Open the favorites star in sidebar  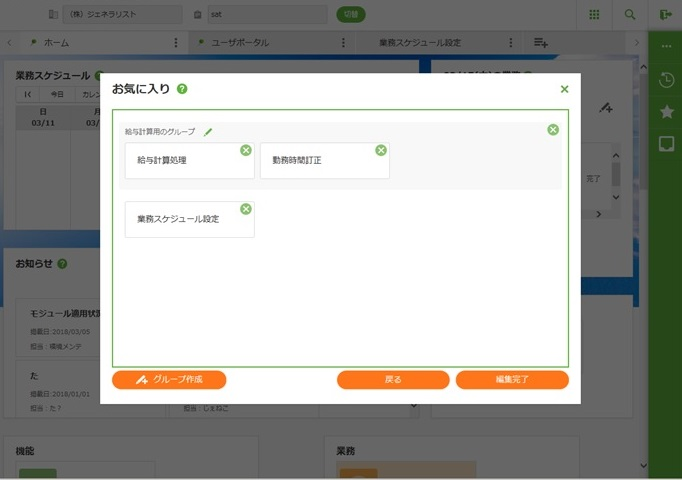666,112
